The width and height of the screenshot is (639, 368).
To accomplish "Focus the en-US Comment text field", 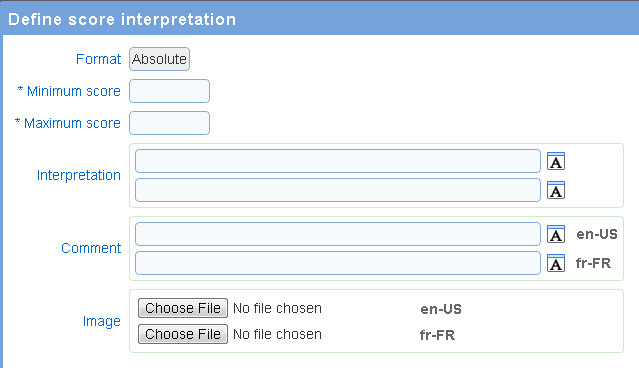I will tap(338, 234).
